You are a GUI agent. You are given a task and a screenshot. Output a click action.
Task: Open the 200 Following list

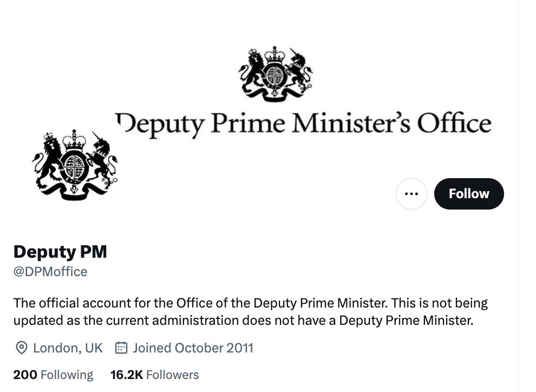point(53,375)
